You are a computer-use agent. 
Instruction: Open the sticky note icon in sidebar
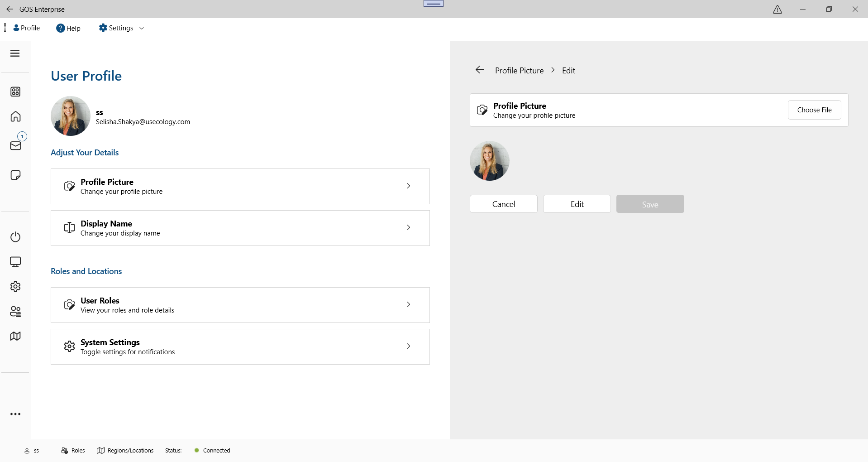15,175
